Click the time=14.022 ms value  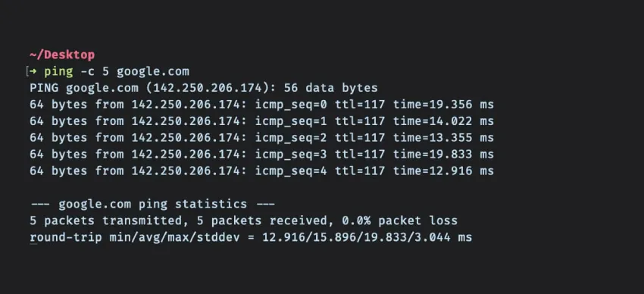pos(443,121)
